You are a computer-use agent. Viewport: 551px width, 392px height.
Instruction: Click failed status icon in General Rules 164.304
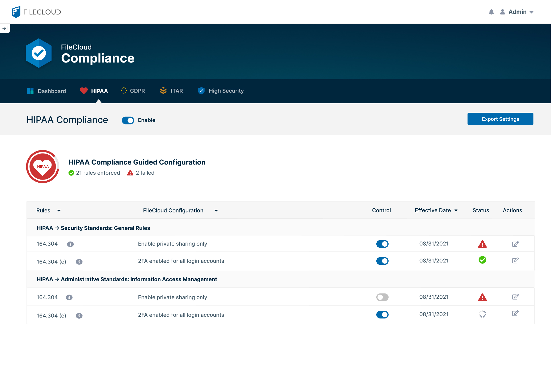click(482, 244)
